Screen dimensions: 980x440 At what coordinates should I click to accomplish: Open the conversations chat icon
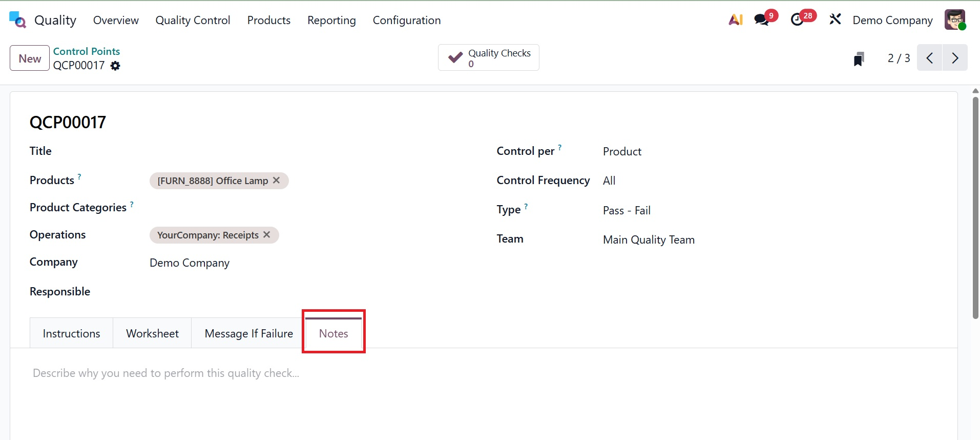[x=762, y=20]
